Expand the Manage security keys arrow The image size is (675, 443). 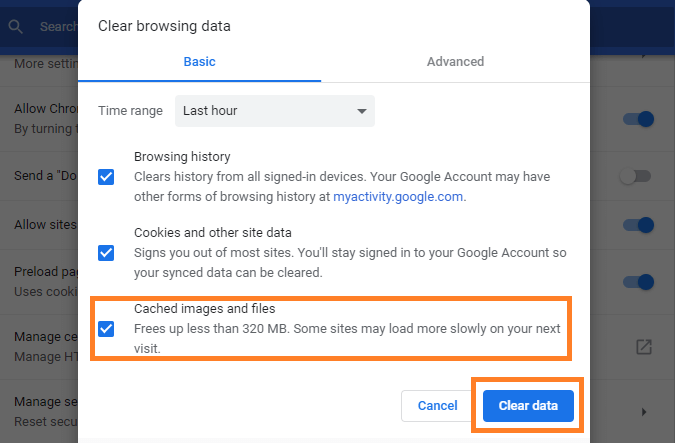coord(644,412)
